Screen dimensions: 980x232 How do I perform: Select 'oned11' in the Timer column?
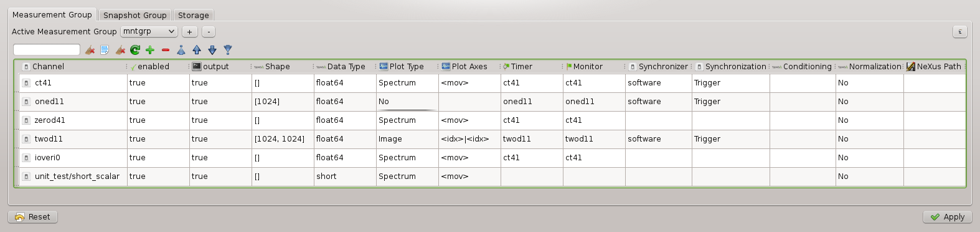coord(532,102)
